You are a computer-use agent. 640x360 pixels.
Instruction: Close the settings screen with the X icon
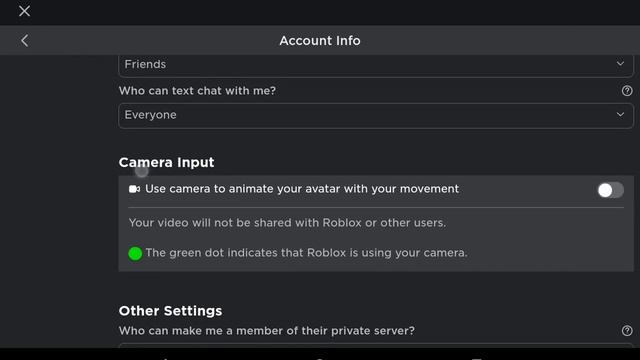tap(24, 11)
